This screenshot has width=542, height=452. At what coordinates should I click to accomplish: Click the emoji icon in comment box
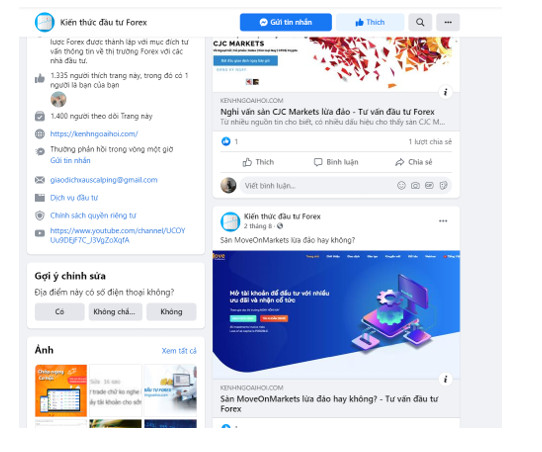[x=401, y=186]
